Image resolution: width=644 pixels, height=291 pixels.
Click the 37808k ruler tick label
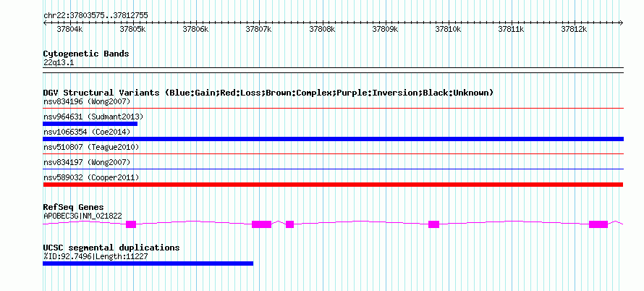click(323, 29)
